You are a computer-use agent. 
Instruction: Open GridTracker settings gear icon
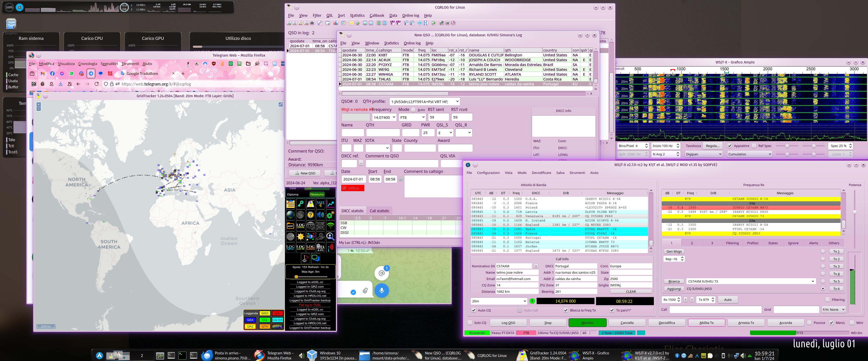click(331, 214)
